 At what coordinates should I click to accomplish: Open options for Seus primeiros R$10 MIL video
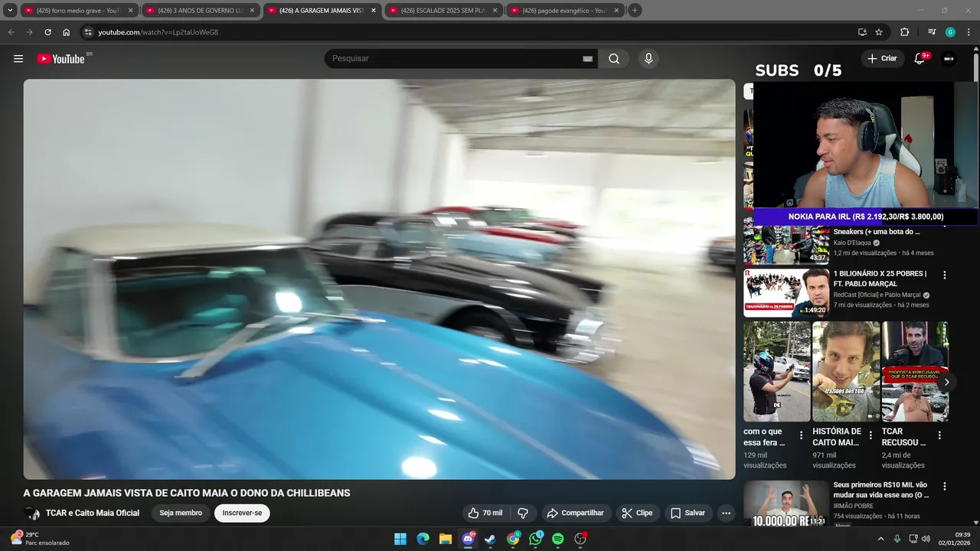[x=944, y=486]
